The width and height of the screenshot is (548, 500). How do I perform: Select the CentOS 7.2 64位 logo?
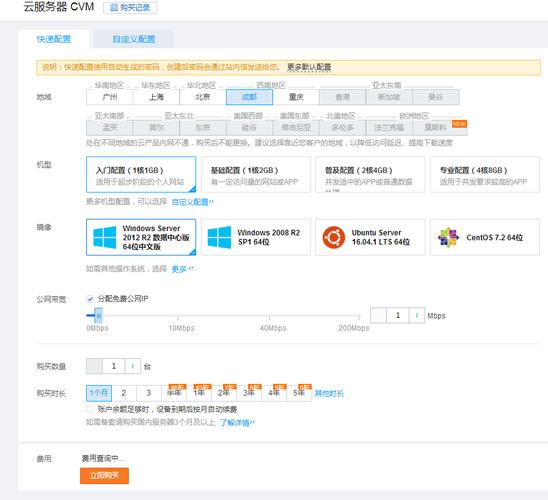(448, 237)
